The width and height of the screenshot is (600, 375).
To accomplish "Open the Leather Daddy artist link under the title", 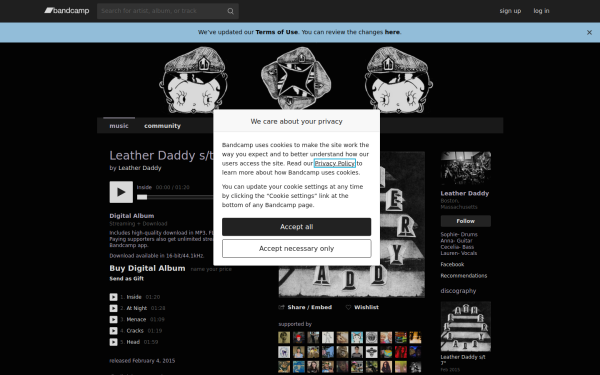I will click(140, 168).
